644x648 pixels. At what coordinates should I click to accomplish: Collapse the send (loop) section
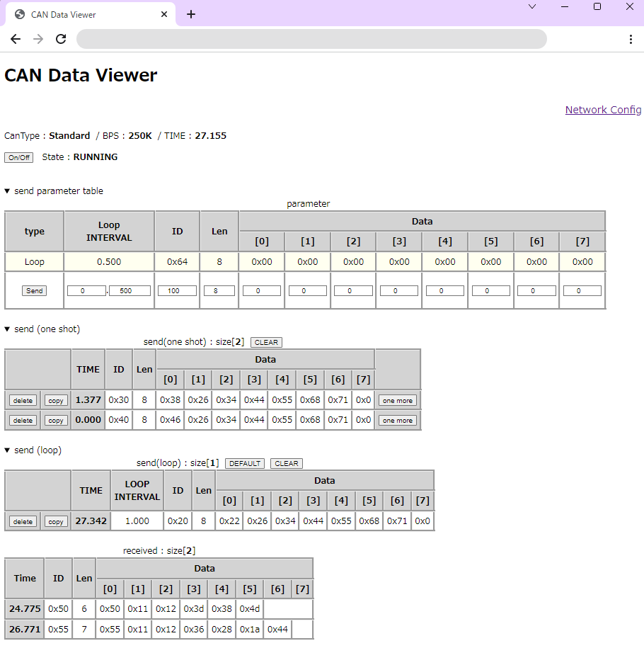[33, 450]
